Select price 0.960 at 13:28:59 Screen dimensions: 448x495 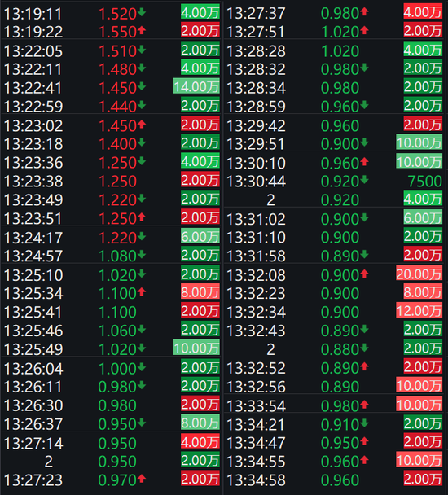[x=340, y=107]
